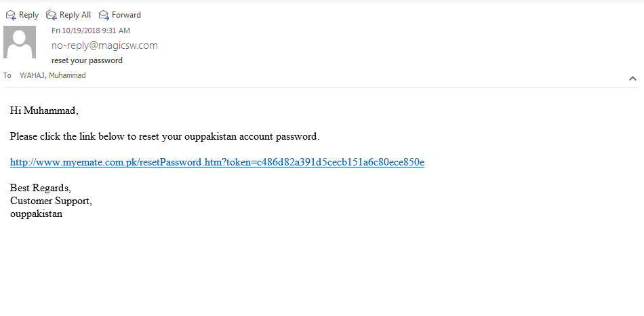The image size is (644, 316).
Task: Click the 'Customer Support,' signature line
Action: [51, 201]
